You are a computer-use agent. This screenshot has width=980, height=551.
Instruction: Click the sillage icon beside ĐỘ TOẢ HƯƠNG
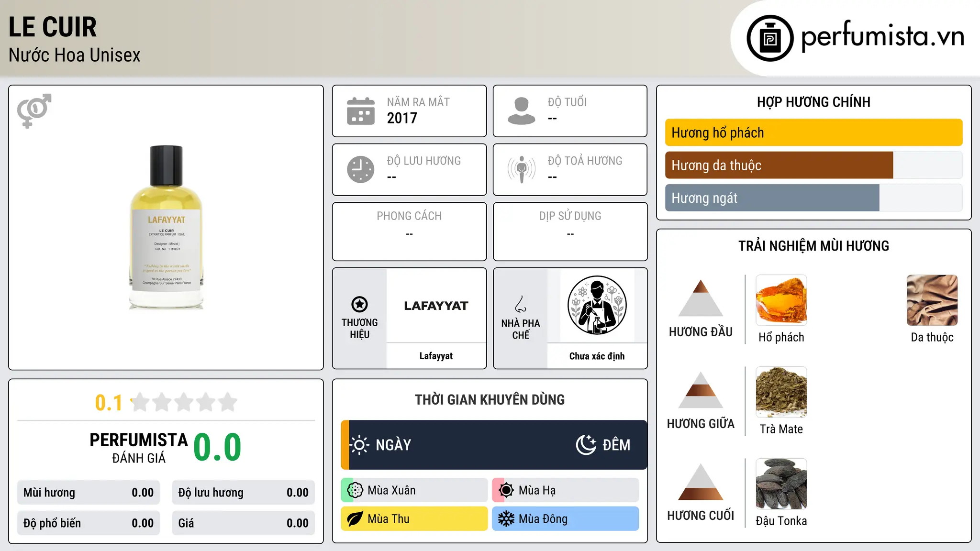click(522, 169)
